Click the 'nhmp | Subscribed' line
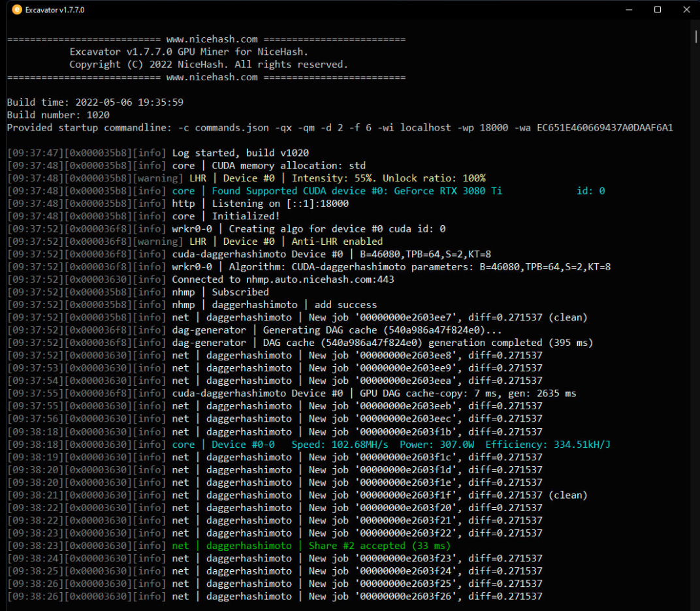This screenshot has height=611, width=700. (x=138, y=292)
